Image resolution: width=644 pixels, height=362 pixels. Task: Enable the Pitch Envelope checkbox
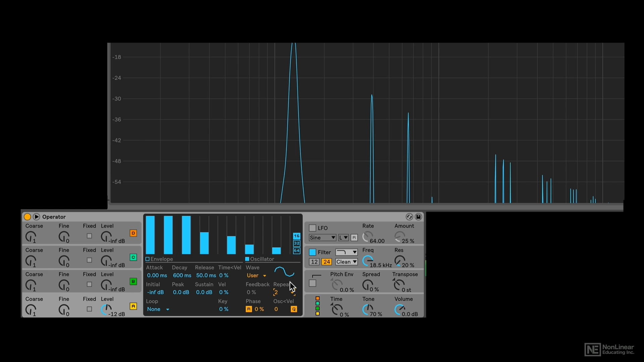click(312, 283)
